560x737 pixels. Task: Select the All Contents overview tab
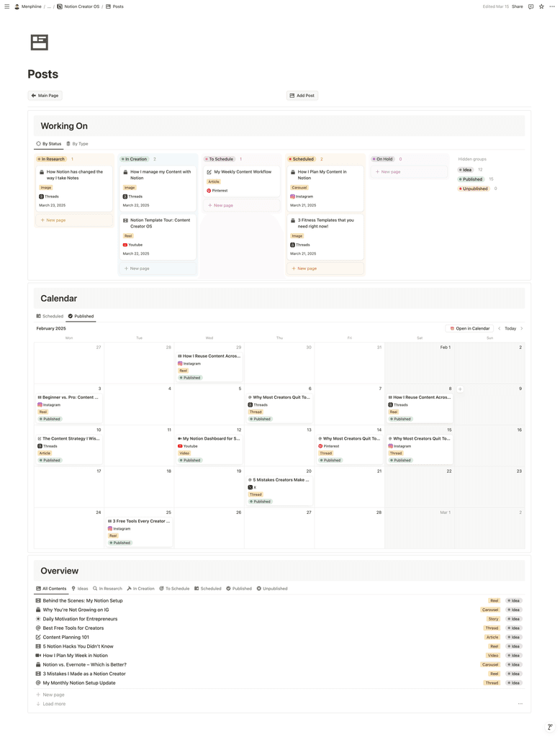(51, 589)
